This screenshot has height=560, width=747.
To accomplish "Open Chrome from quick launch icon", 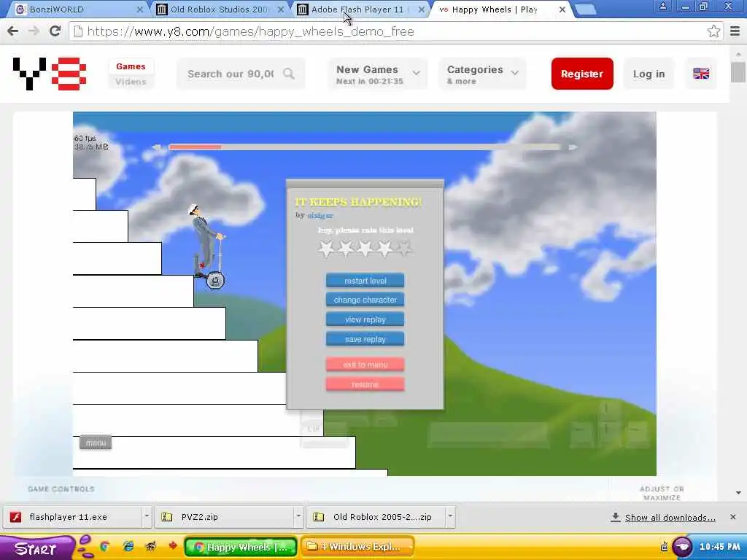I will [x=105, y=546].
